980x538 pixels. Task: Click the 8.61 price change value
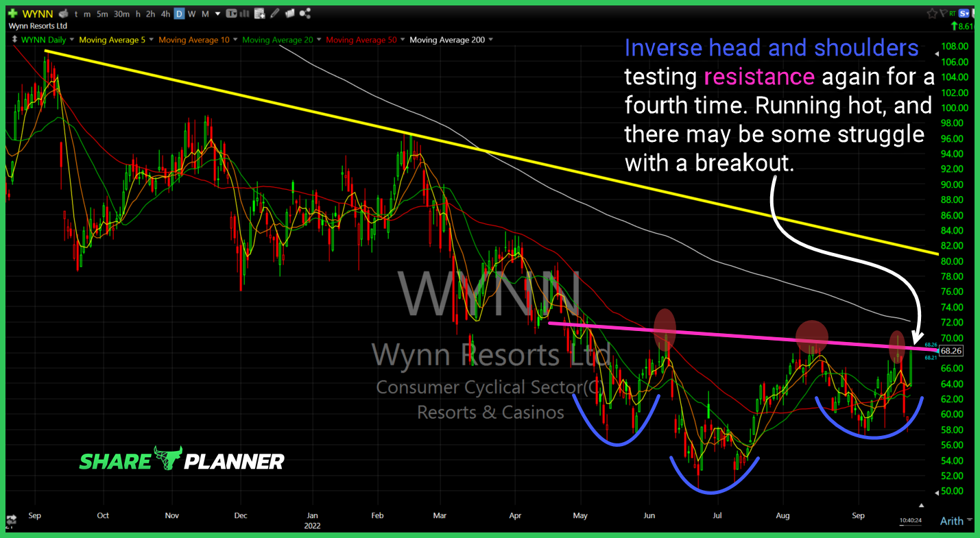[966, 26]
